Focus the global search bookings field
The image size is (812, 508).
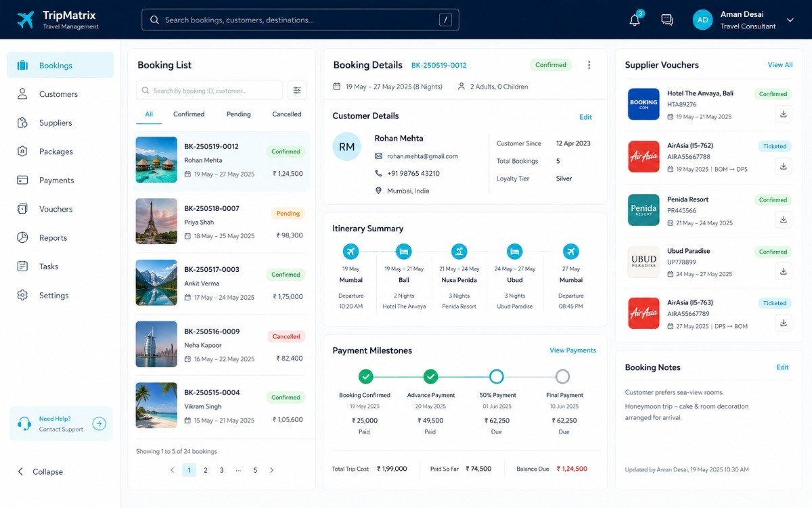point(300,20)
